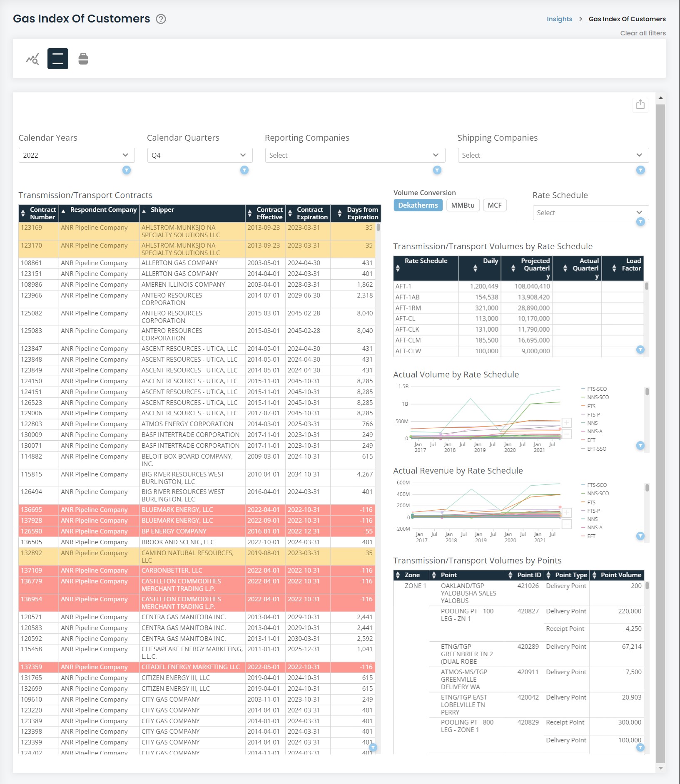680x784 pixels.
Task: Click Insights breadcrumb link
Action: pos(559,19)
